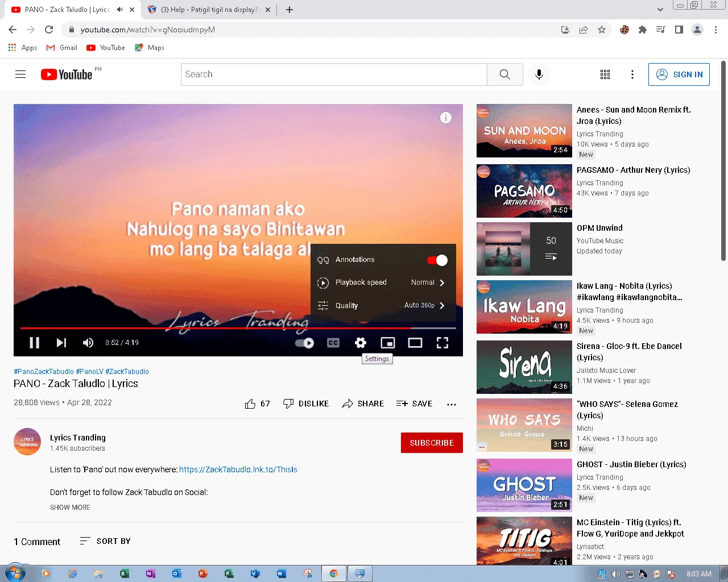
Task: Open the #PanoLV hashtag link
Action: tap(90, 372)
